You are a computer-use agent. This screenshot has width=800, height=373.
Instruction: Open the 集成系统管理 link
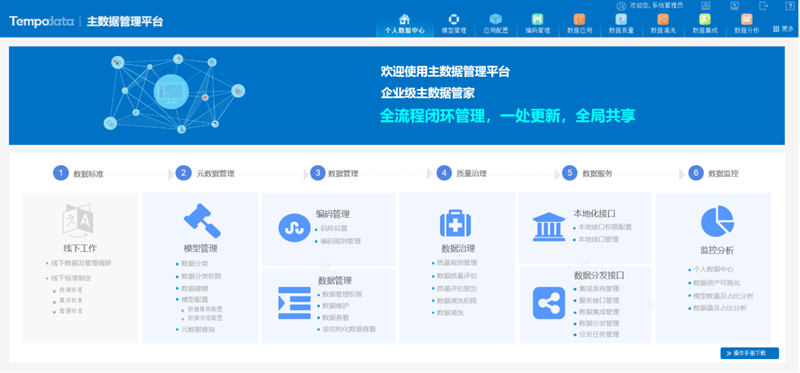(599, 289)
